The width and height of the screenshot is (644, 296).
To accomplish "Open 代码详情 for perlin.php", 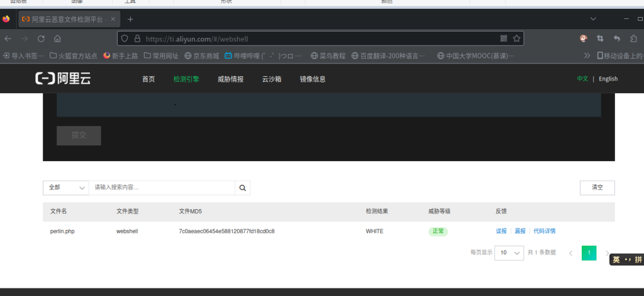I will coord(545,231).
